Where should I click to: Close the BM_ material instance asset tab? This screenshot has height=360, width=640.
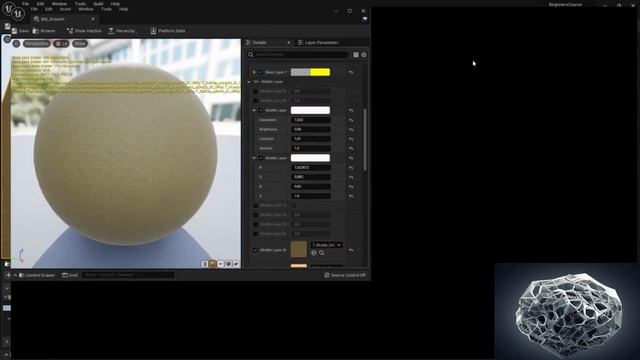[x=93, y=19]
